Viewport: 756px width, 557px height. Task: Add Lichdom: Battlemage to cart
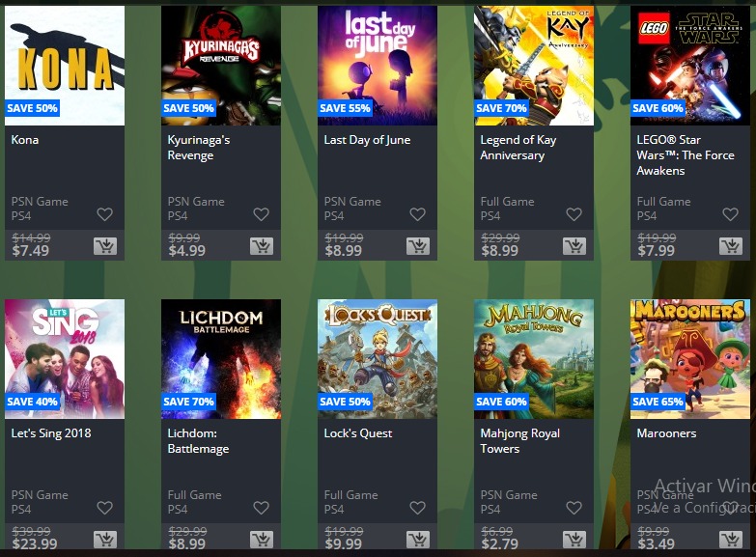pyautogui.click(x=262, y=540)
